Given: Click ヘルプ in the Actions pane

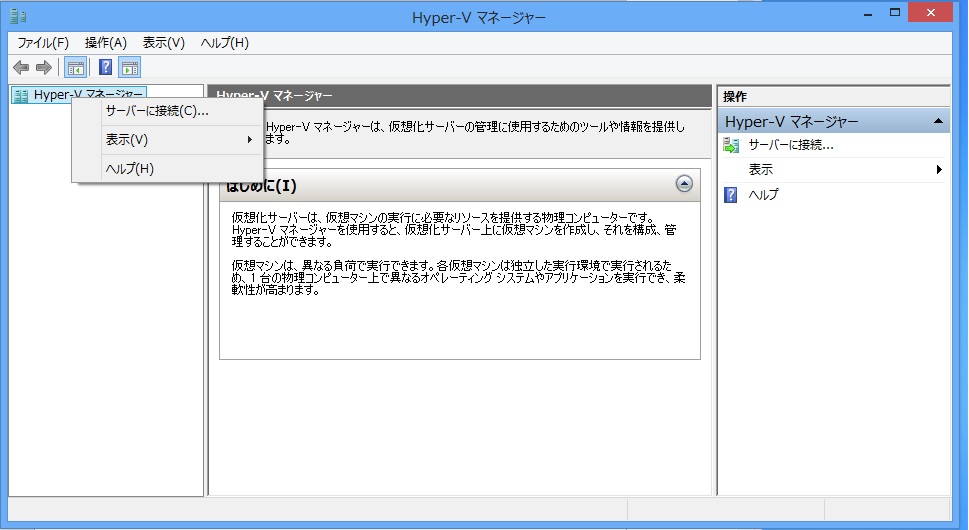Looking at the screenshot, I should point(764,195).
